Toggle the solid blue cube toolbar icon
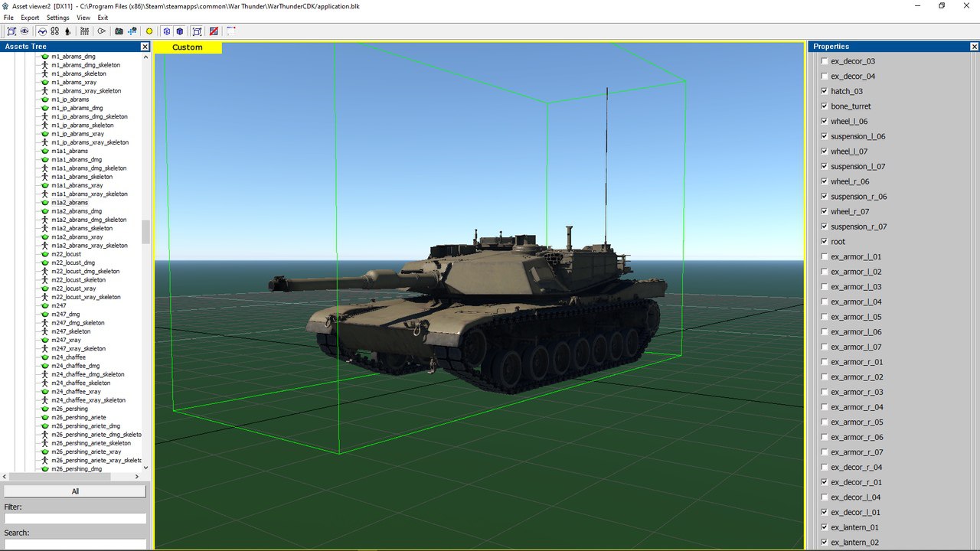980x551 pixels. coord(179,31)
